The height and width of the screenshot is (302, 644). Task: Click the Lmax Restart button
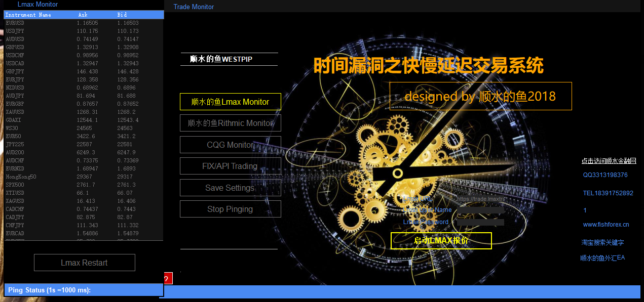tap(84, 263)
